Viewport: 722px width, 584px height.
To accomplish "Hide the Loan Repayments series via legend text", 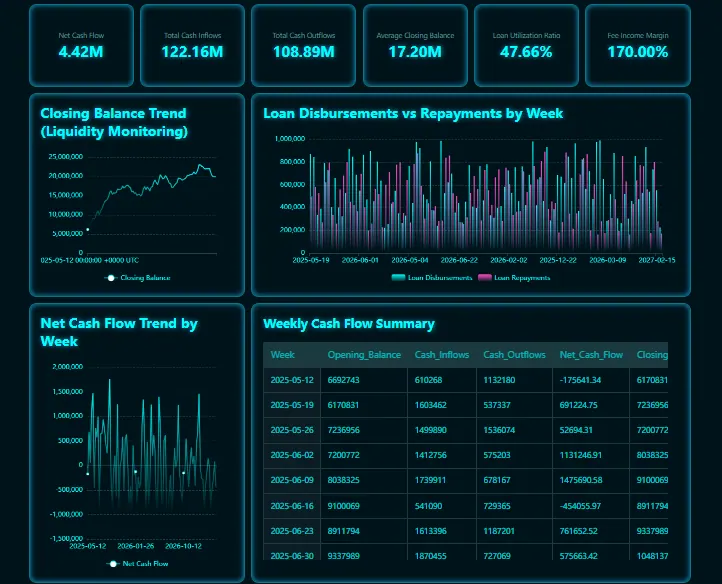I will point(522,277).
